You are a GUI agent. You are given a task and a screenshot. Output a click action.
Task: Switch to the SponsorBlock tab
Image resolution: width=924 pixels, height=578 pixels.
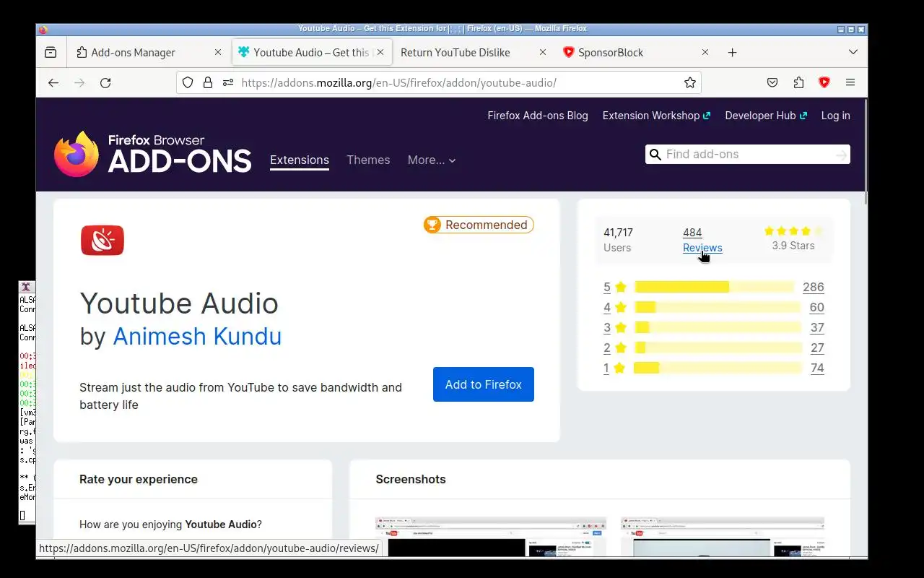pyautogui.click(x=636, y=52)
